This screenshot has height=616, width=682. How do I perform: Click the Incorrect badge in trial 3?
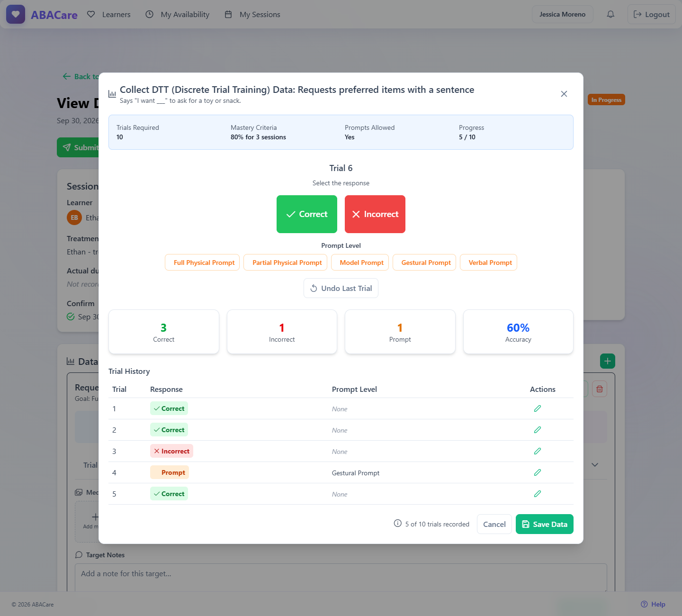(171, 451)
